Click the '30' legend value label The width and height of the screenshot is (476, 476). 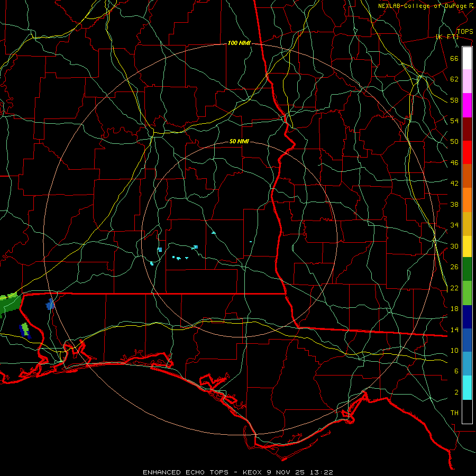pos(454,246)
